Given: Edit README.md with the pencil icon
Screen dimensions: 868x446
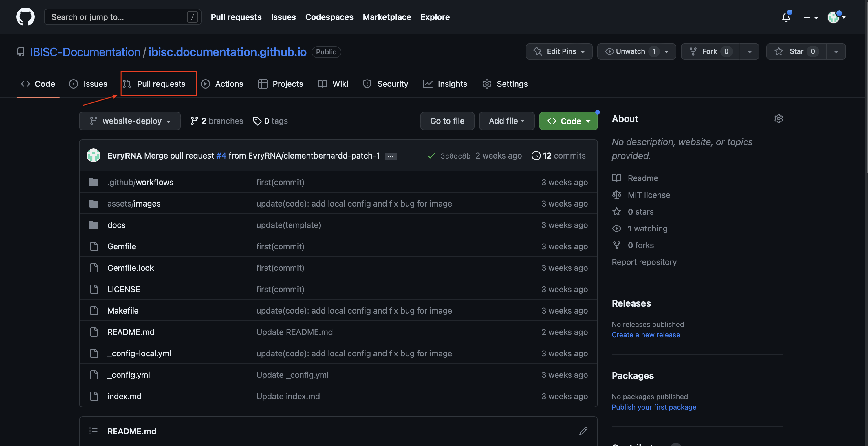Looking at the screenshot, I should pyautogui.click(x=583, y=431).
